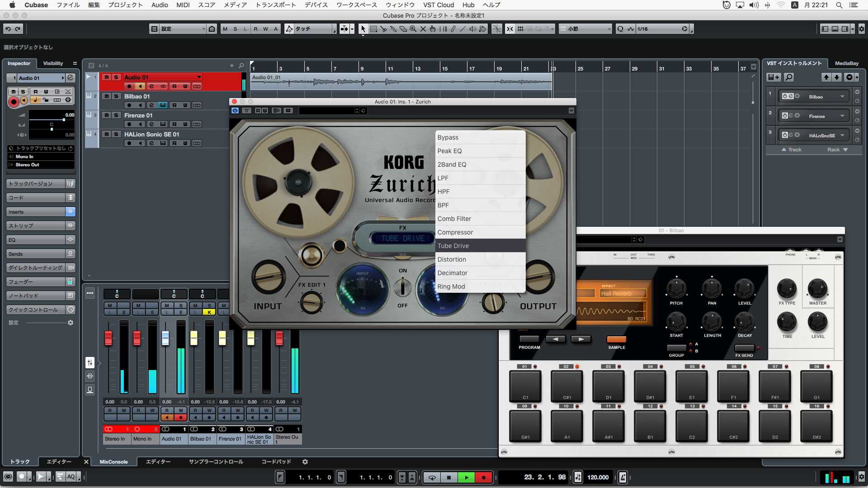Toggle Auto-Scroll in toolbar

point(344,29)
